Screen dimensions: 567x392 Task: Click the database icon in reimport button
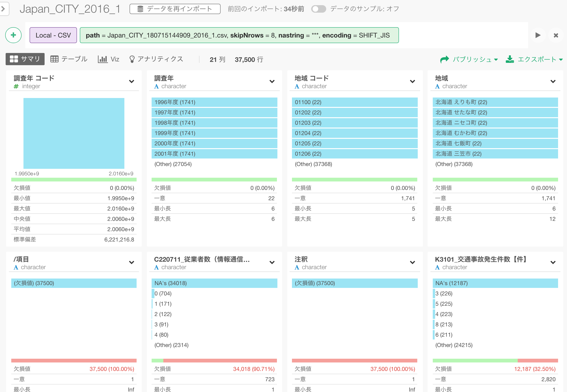point(140,9)
